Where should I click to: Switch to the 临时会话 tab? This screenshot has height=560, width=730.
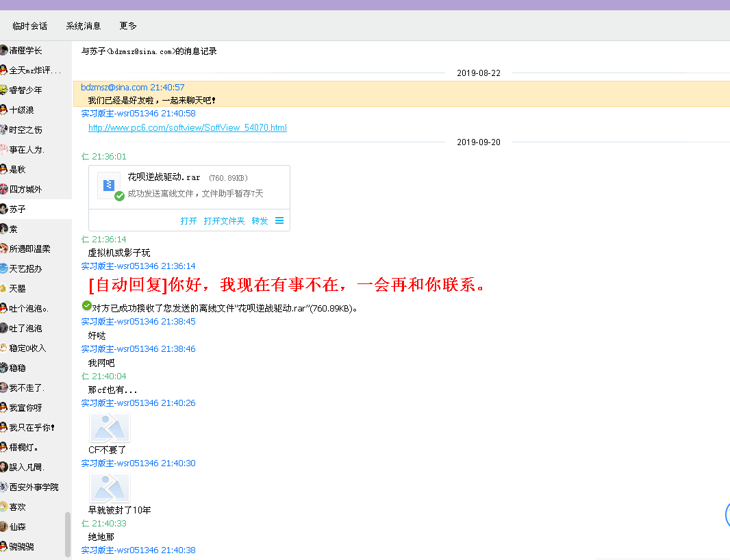coord(30,26)
